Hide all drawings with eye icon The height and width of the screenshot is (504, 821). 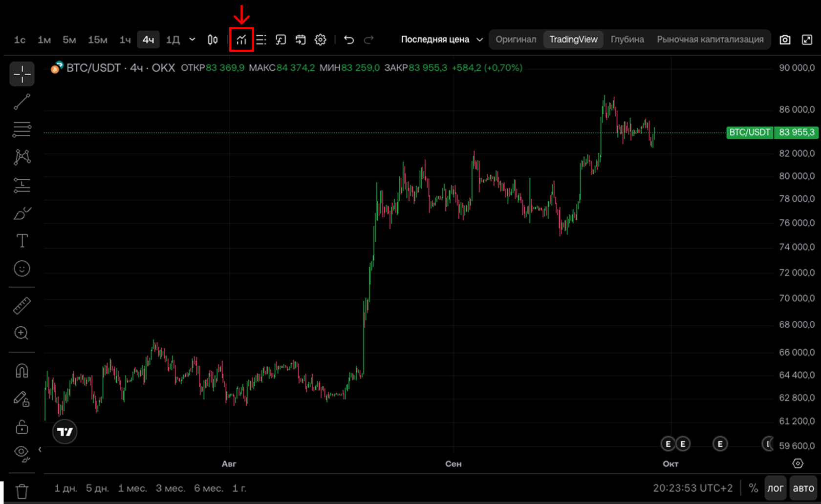point(22,453)
